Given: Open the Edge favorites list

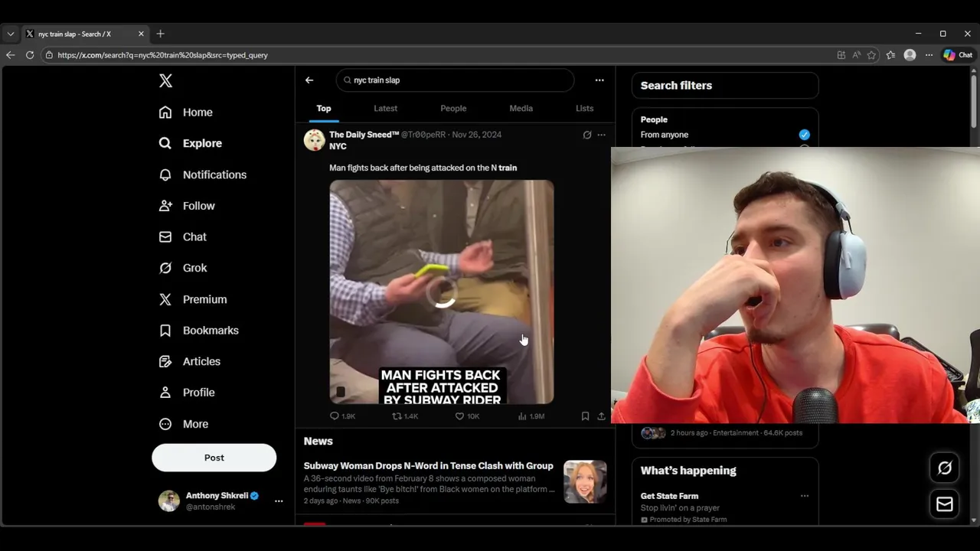Looking at the screenshot, I should click(890, 55).
